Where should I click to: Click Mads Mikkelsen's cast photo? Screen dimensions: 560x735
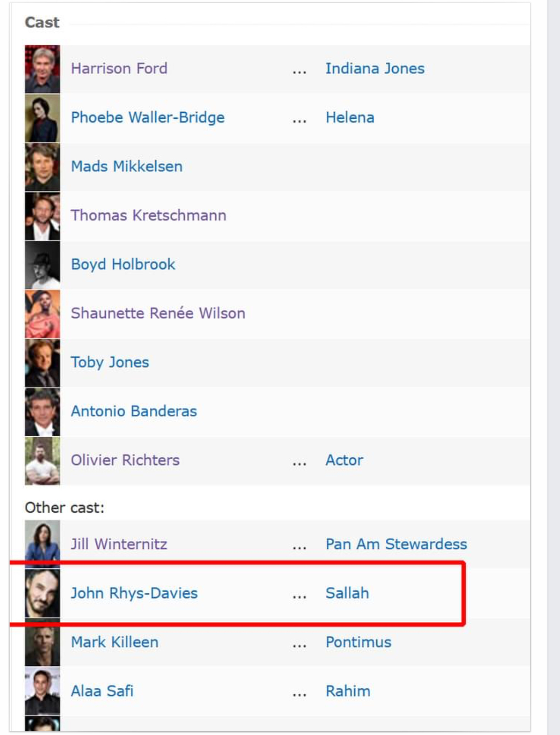(42, 167)
